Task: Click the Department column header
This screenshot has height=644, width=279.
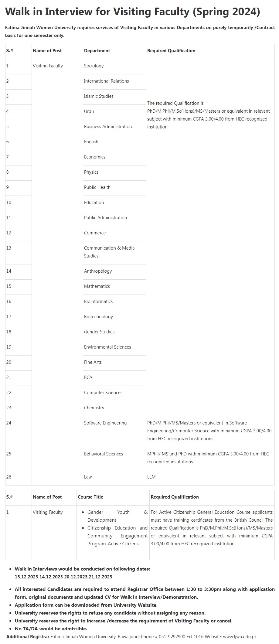Action: (97, 51)
